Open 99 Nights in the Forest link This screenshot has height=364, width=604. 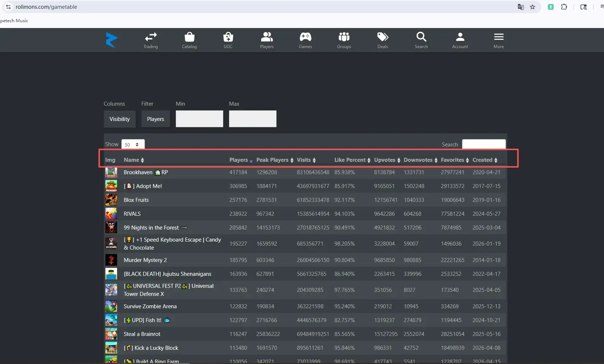click(155, 228)
